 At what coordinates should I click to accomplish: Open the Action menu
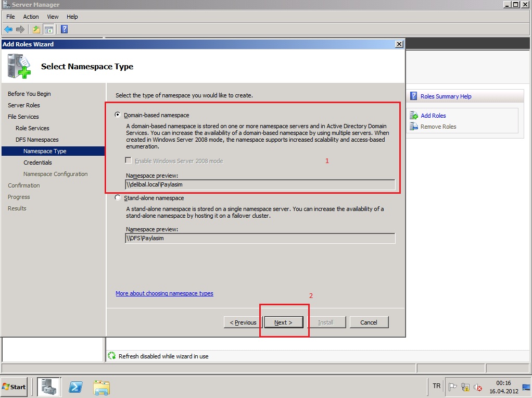click(31, 17)
